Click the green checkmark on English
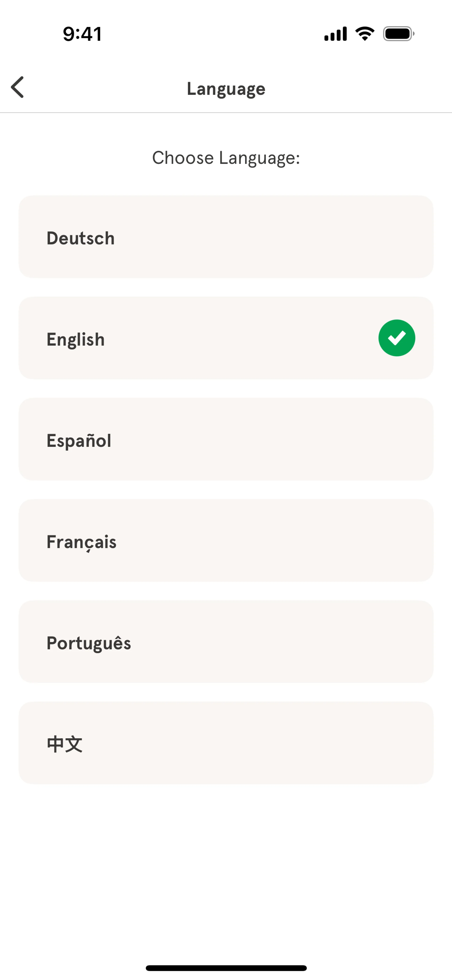Viewport: 452px width, 980px height. [x=396, y=338]
